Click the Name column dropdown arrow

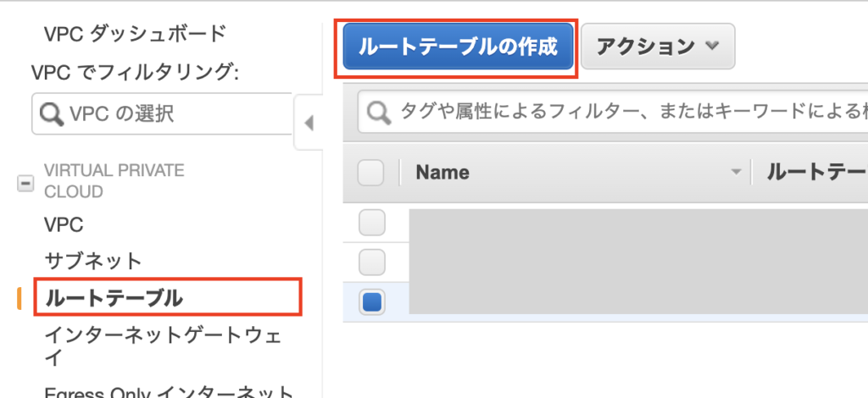pyautogui.click(x=735, y=173)
